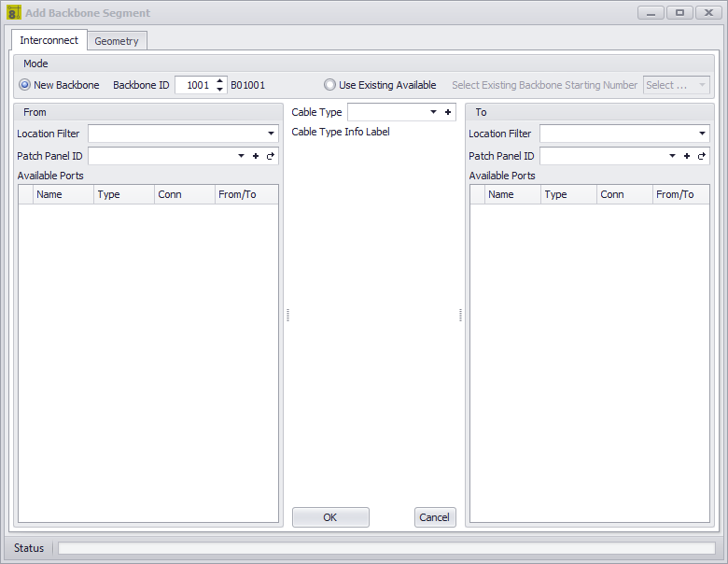Viewport: 728px width, 564px height.
Task: Select Use Existing Available radio button
Action: (329, 85)
